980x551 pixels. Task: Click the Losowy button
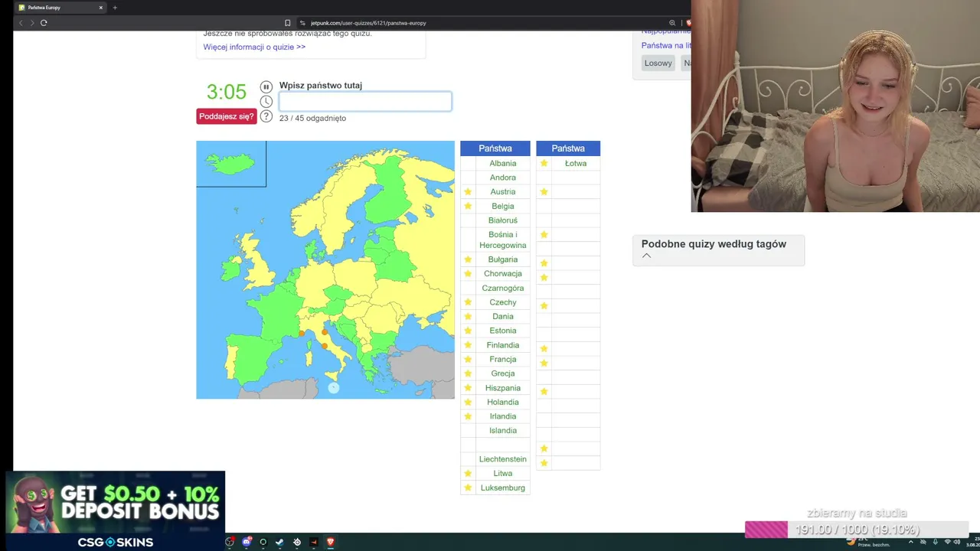tap(658, 64)
